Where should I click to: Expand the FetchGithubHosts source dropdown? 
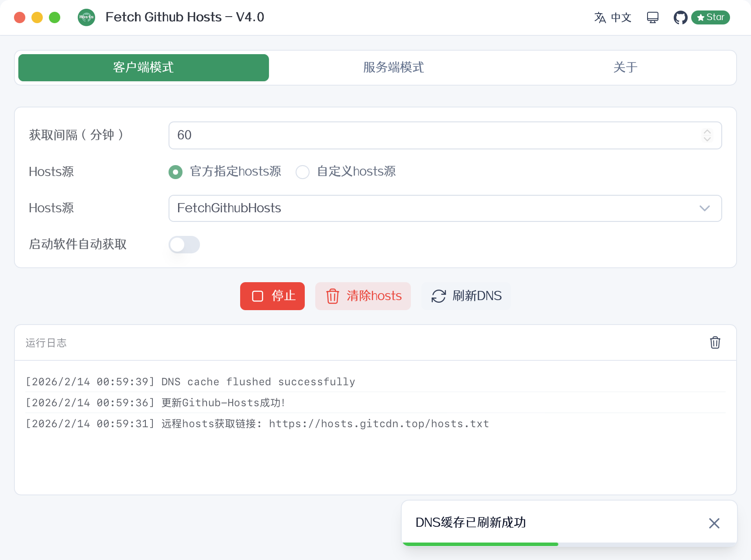(445, 208)
